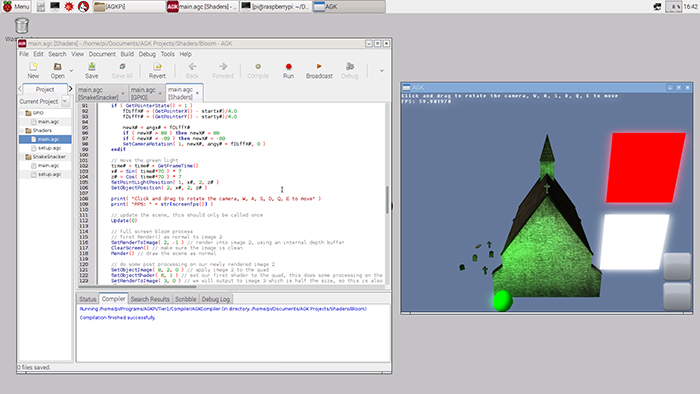Viewport: 700px width, 394px height.
Task: Click the Debug toolbar icon
Action: click(350, 70)
